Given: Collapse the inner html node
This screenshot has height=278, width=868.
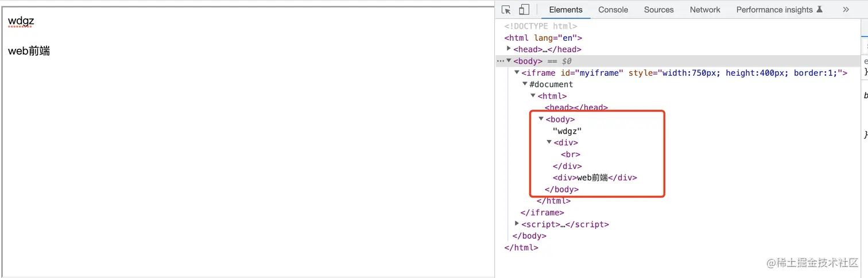Looking at the screenshot, I should click(x=533, y=96).
